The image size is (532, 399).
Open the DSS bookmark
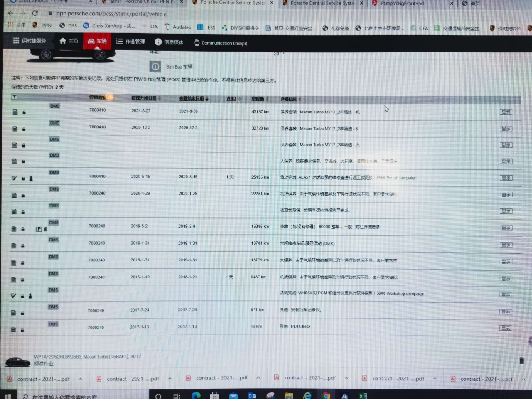pos(68,26)
